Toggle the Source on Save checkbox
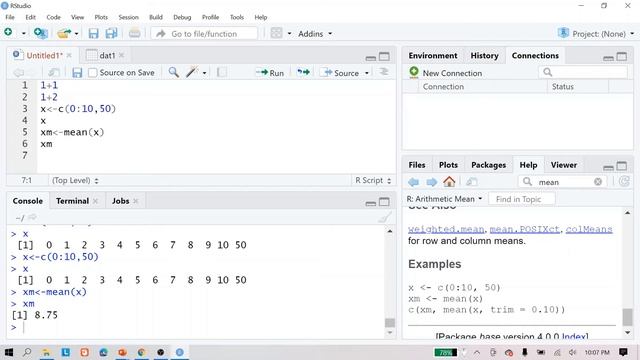 pyautogui.click(x=93, y=73)
